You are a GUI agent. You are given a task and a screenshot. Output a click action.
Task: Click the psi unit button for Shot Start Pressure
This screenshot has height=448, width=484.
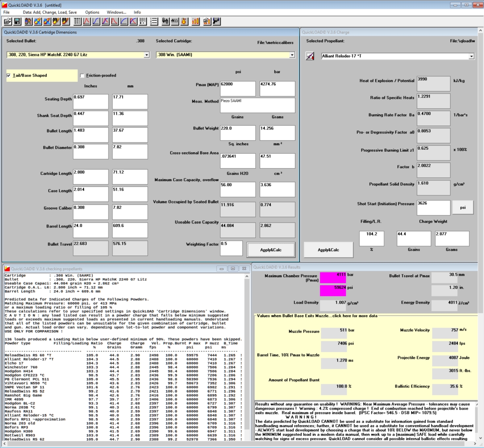tap(463, 207)
